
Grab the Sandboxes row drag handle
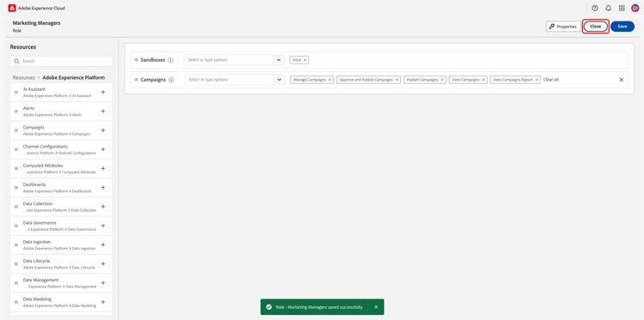point(136,60)
